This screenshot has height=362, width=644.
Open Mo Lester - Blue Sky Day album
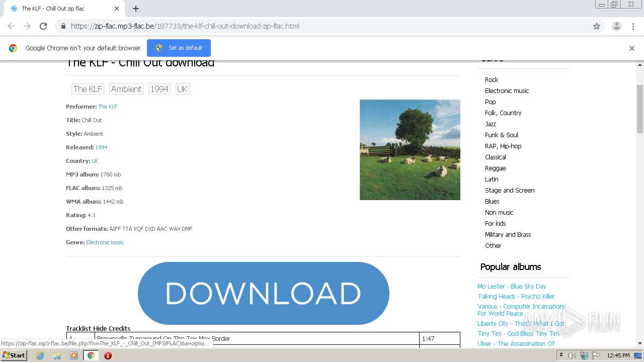[x=512, y=286]
